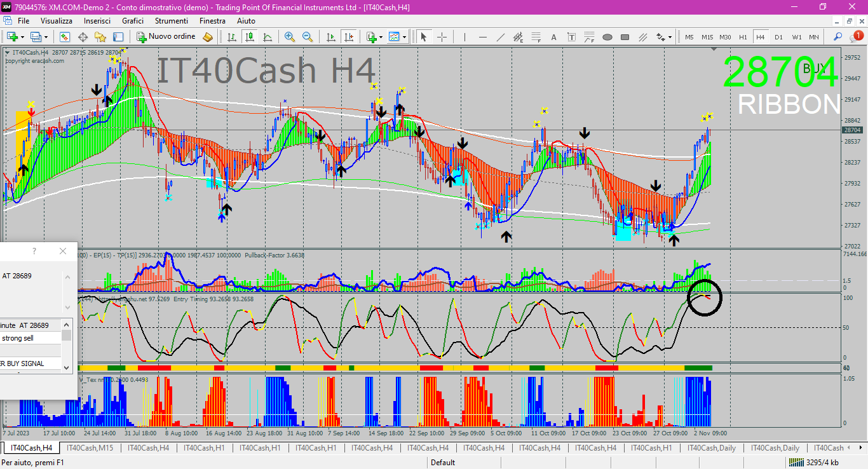Toggle the H4 timeframe button

(761, 37)
